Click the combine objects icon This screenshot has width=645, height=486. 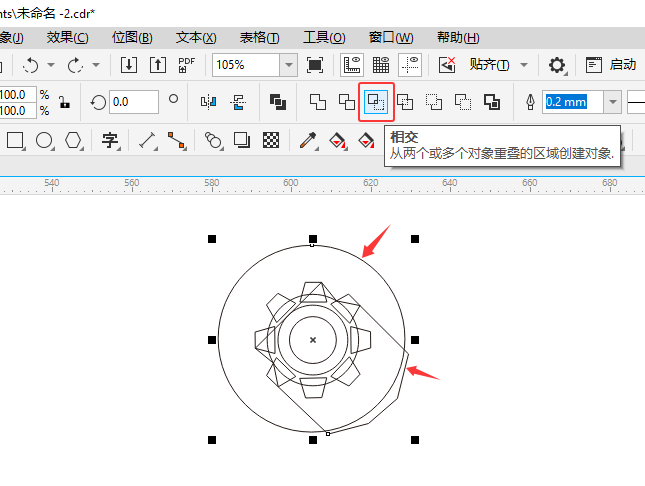click(x=278, y=102)
